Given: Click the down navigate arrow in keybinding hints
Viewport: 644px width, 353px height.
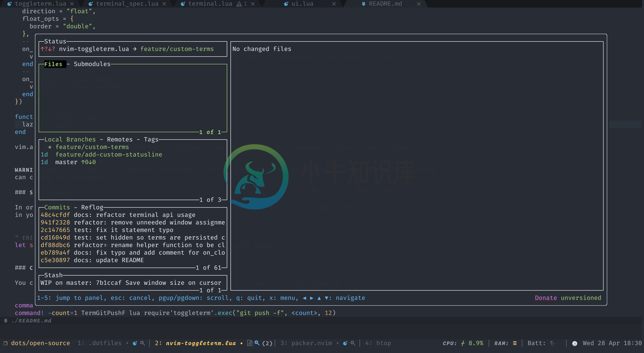Looking at the screenshot, I should 326,298.
